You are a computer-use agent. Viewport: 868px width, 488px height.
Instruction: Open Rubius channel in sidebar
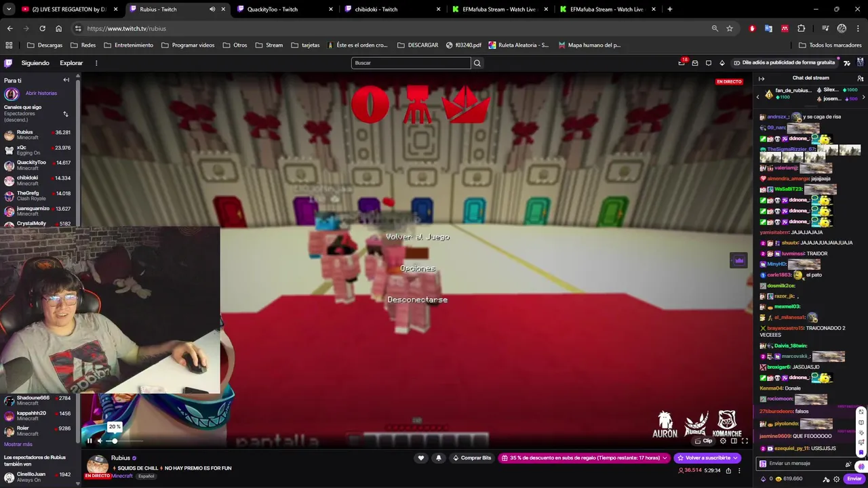click(x=37, y=135)
